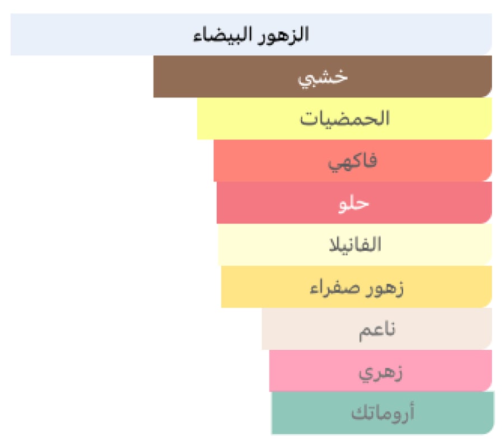Screen dimensions: 504x446
Task: Click the ناعم text label
Action: [x=377, y=331]
